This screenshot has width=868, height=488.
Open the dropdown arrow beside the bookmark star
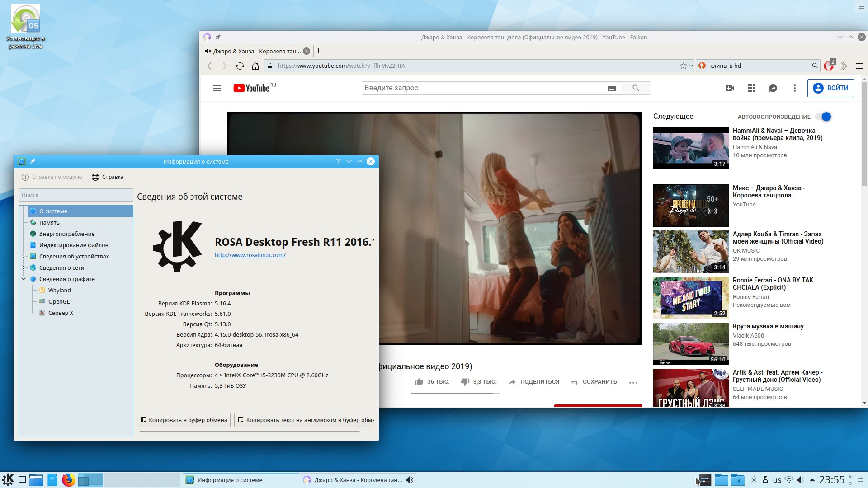691,66
